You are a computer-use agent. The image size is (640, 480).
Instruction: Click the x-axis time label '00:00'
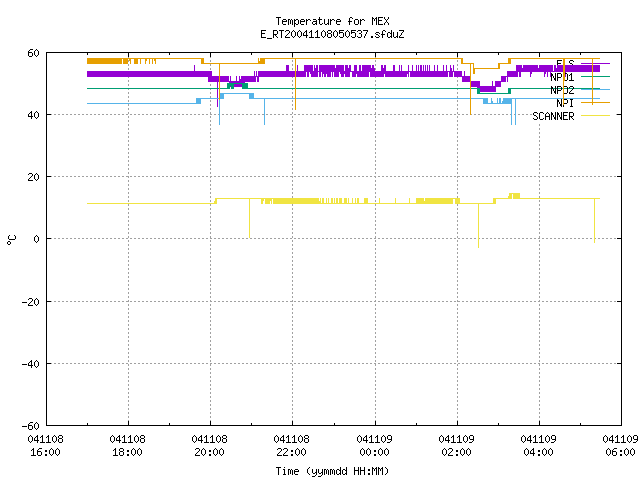[x=374, y=453]
